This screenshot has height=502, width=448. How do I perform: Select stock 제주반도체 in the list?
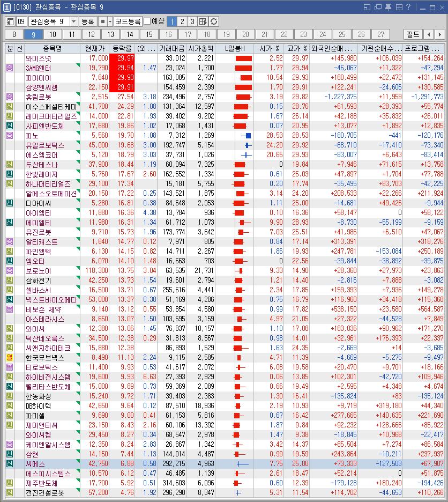pos(42,483)
